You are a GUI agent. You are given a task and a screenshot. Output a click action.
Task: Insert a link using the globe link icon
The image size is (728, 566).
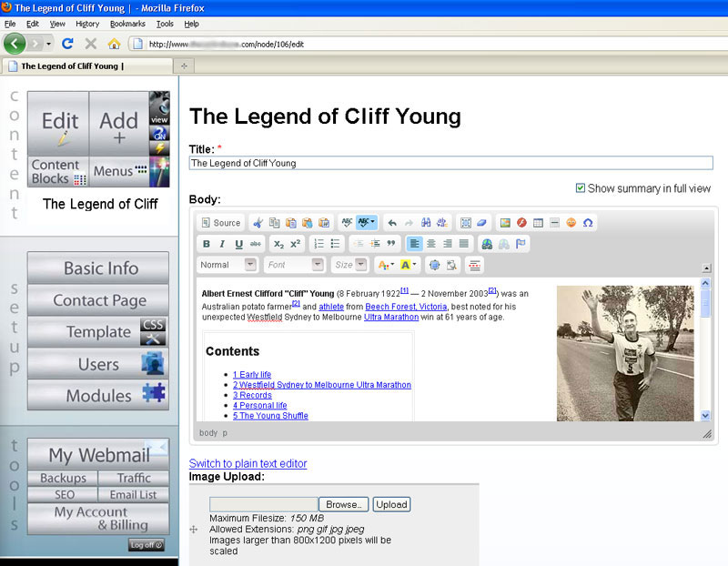pos(487,244)
